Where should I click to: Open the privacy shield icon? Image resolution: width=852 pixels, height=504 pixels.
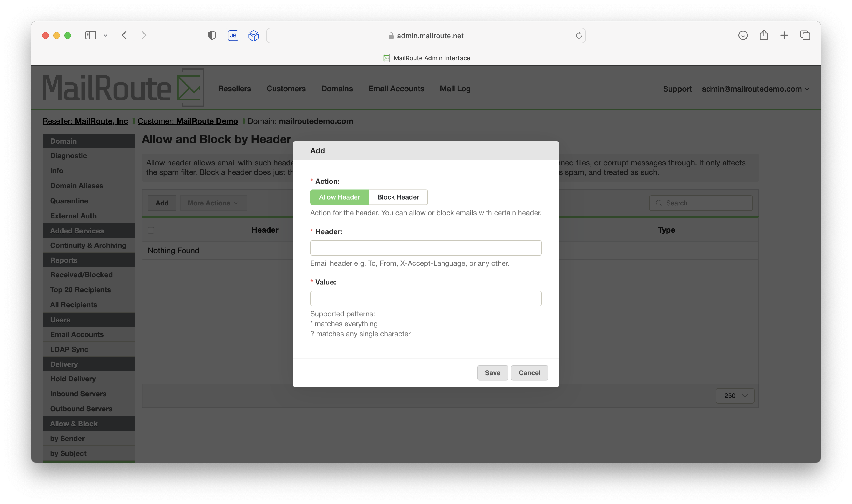click(x=212, y=35)
